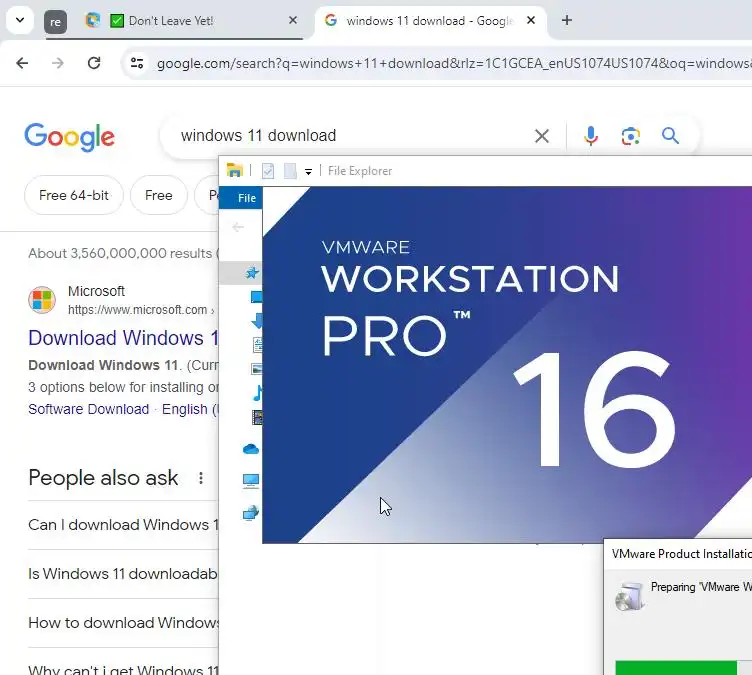Follow the Software Download sitelink
The height and width of the screenshot is (675, 752).
(88, 409)
